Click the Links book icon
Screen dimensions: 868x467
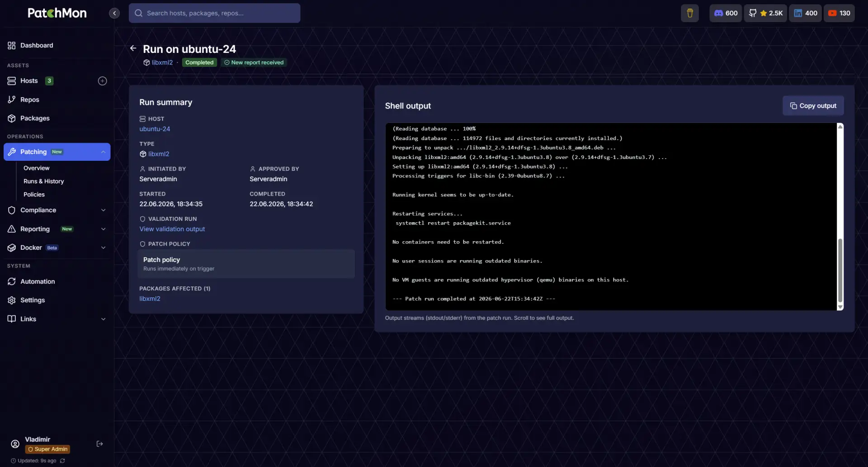pyautogui.click(x=12, y=319)
